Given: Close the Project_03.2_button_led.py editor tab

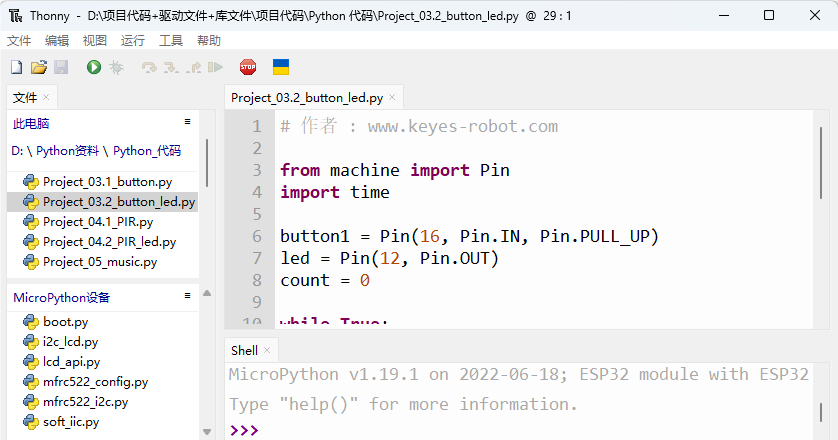Looking at the screenshot, I should coord(392,97).
